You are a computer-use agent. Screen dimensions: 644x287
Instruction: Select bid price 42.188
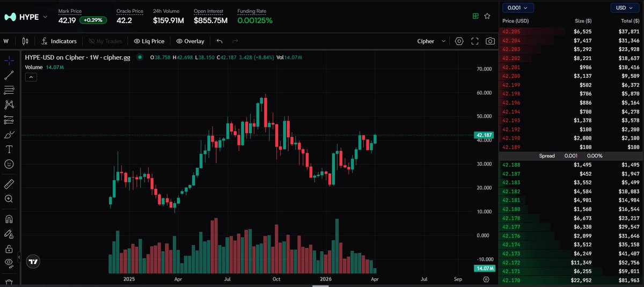(510, 165)
